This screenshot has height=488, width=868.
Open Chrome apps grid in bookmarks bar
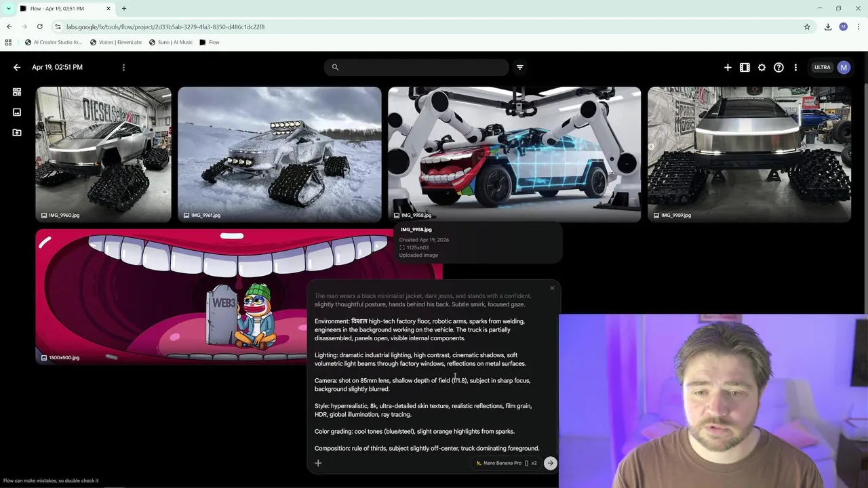pos(8,42)
